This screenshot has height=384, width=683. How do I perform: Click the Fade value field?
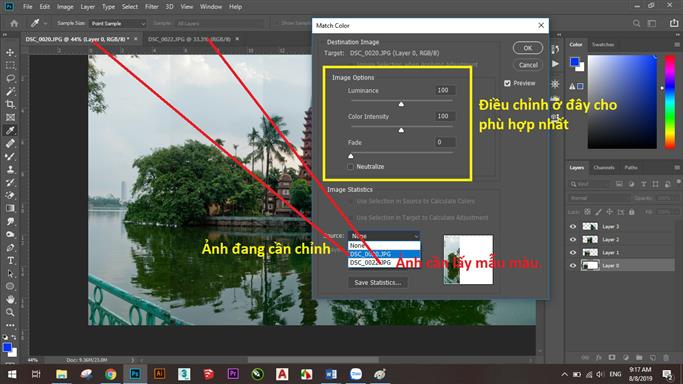(445, 142)
